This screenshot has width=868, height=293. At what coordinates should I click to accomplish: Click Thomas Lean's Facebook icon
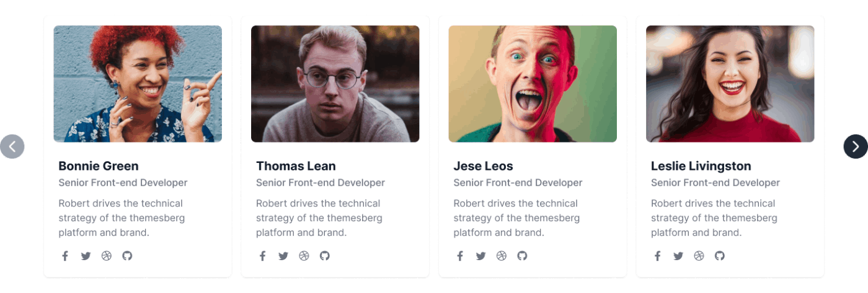[x=262, y=256]
